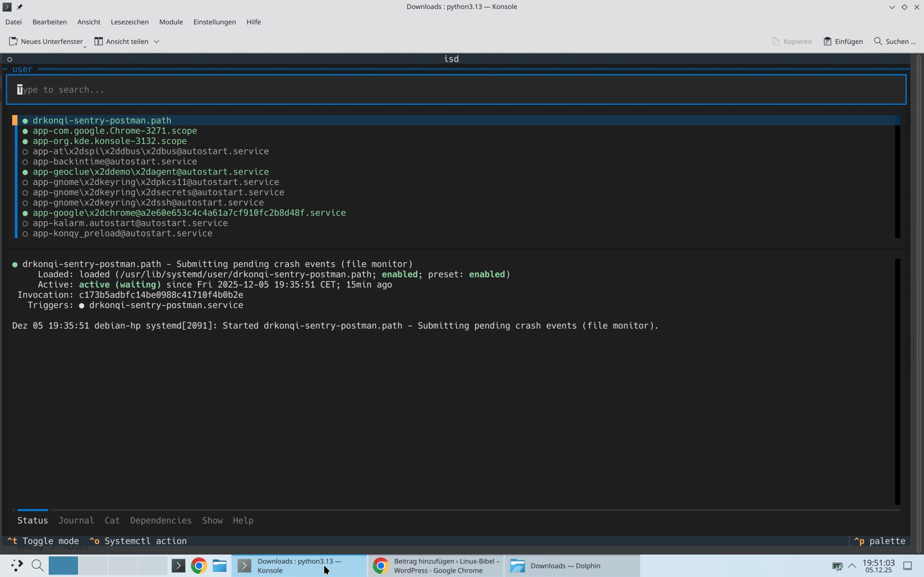This screenshot has height=577, width=924.
Task: Click the Ansicht teilen split view icon
Action: (99, 41)
